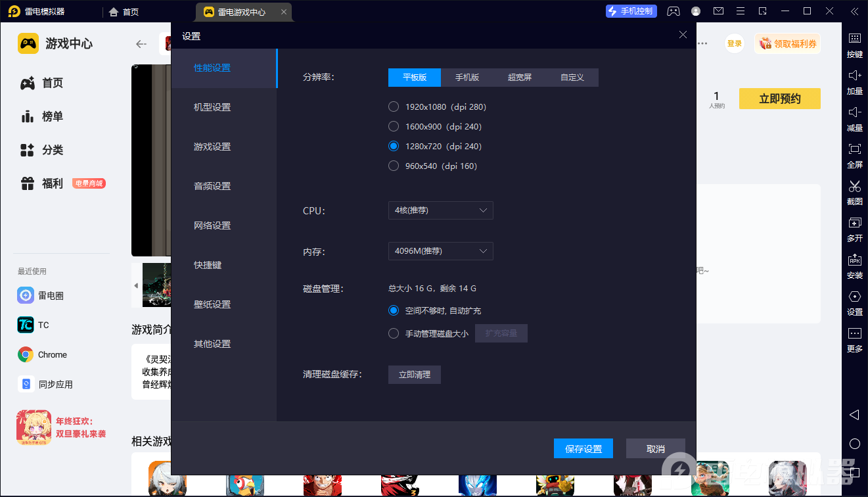Switch to 平板版 resolution tab
The width and height of the screenshot is (868, 497).
(415, 78)
